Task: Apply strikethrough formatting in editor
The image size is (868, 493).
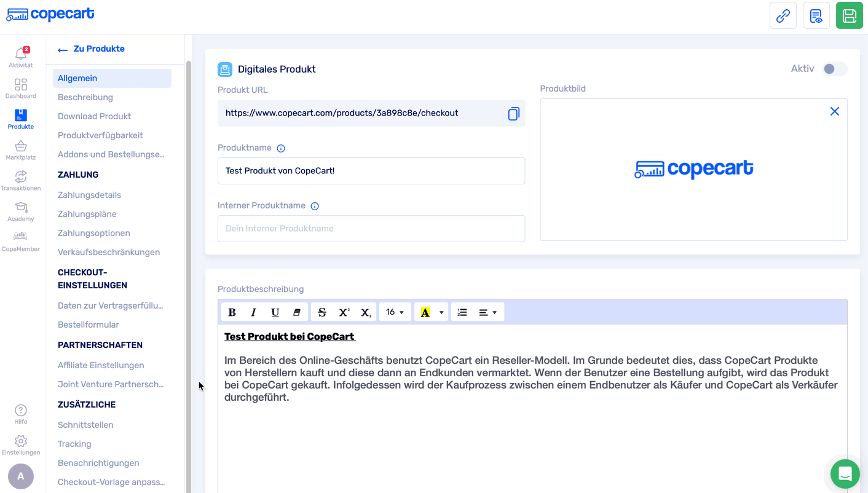Action: click(322, 312)
